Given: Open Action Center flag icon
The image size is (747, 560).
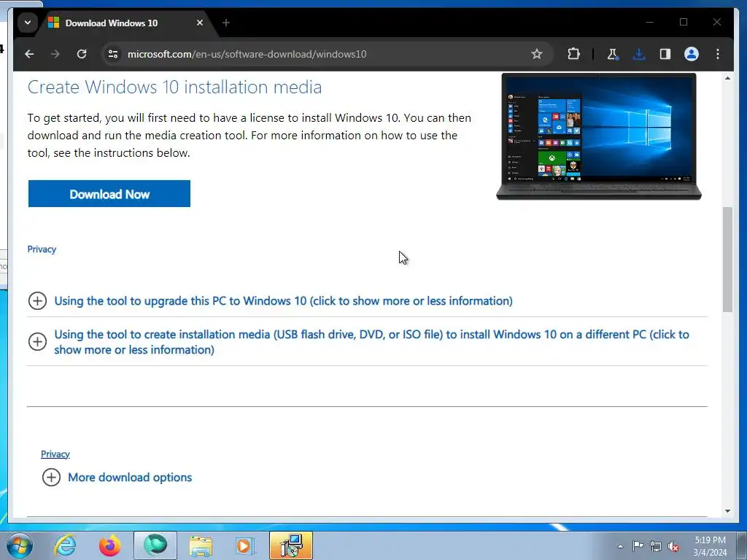Looking at the screenshot, I should click(x=638, y=546).
